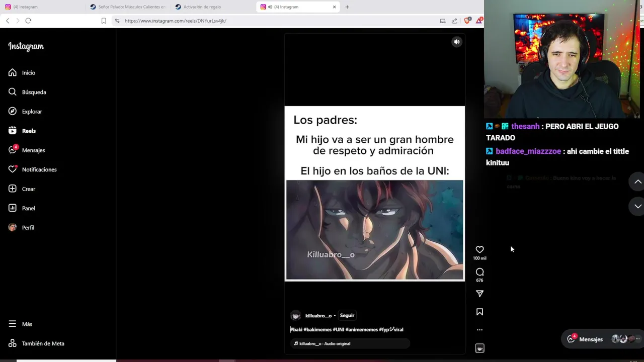Click thesanh username in chat

click(525, 127)
